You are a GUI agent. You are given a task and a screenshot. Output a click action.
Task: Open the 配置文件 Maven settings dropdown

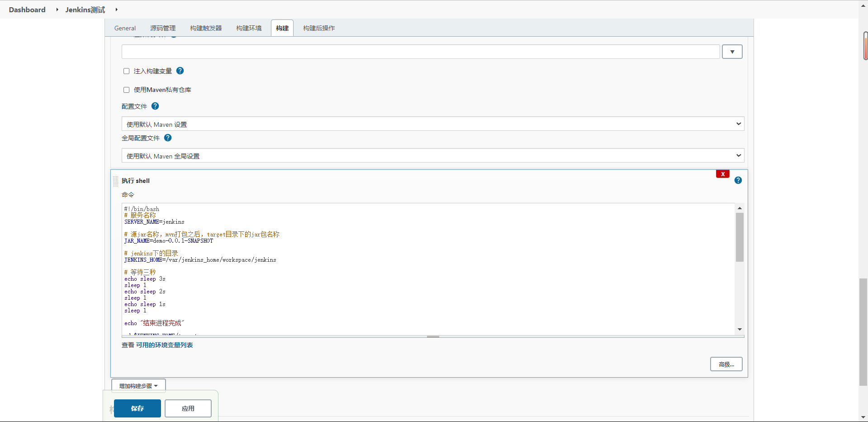pyautogui.click(x=432, y=124)
